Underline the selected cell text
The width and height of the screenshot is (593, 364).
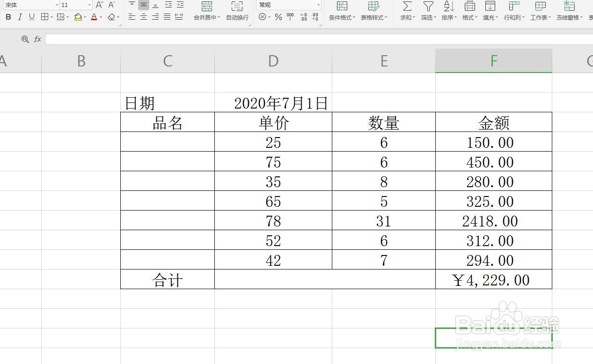[31, 17]
